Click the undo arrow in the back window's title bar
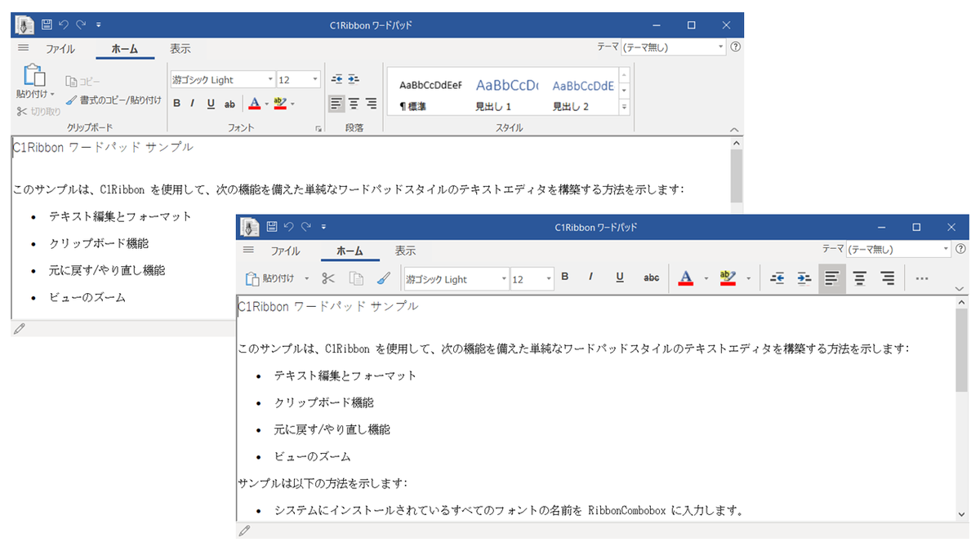 64,24
